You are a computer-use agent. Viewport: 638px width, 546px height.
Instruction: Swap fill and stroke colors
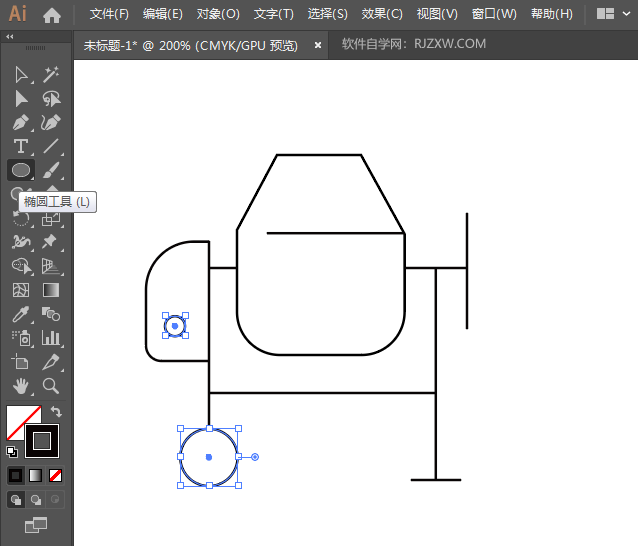57,411
